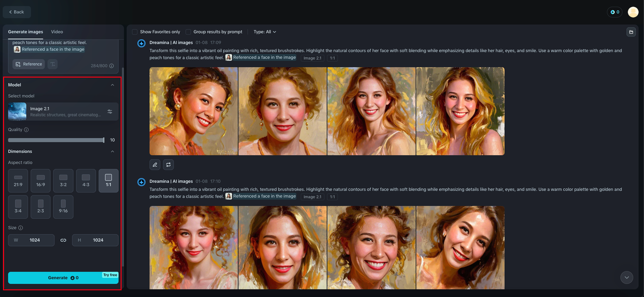Select the 16:9 aspect ratio
The height and width of the screenshot is (297, 644).
(x=41, y=181)
